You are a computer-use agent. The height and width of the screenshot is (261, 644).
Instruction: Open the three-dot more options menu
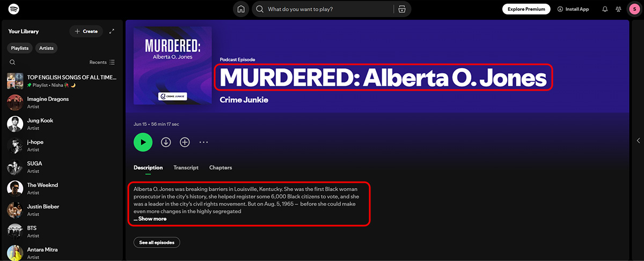click(203, 142)
